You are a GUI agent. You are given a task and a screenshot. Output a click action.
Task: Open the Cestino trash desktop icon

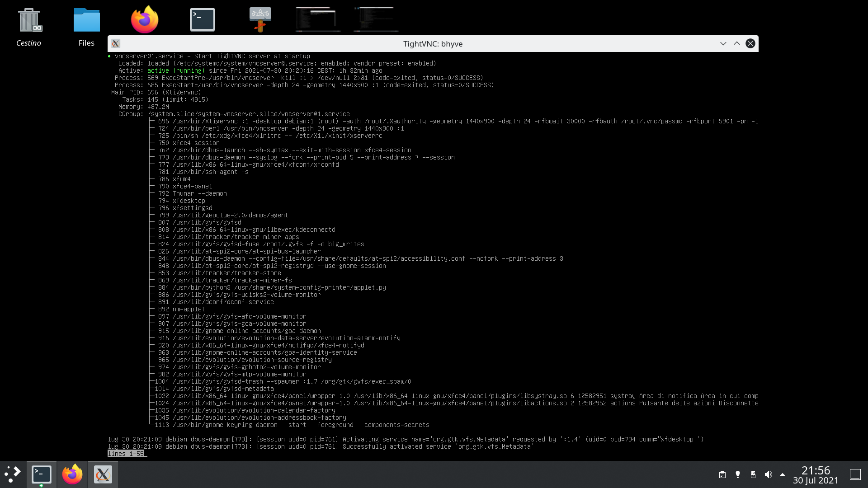[29, 27]
